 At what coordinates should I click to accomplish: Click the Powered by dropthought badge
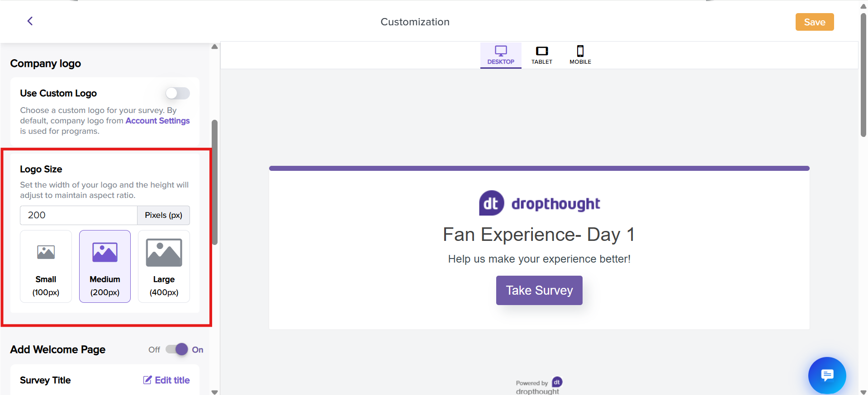click(x=539, y=386)
